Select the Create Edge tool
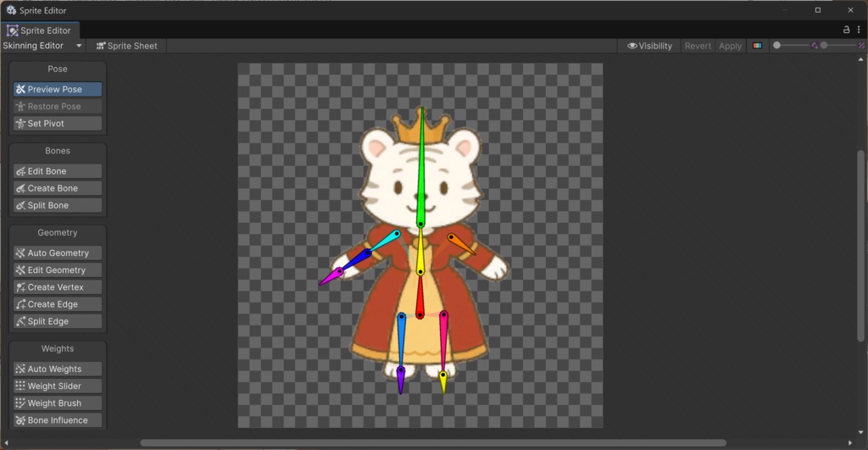This screenshot has height=450, width=868. [58, 304]
